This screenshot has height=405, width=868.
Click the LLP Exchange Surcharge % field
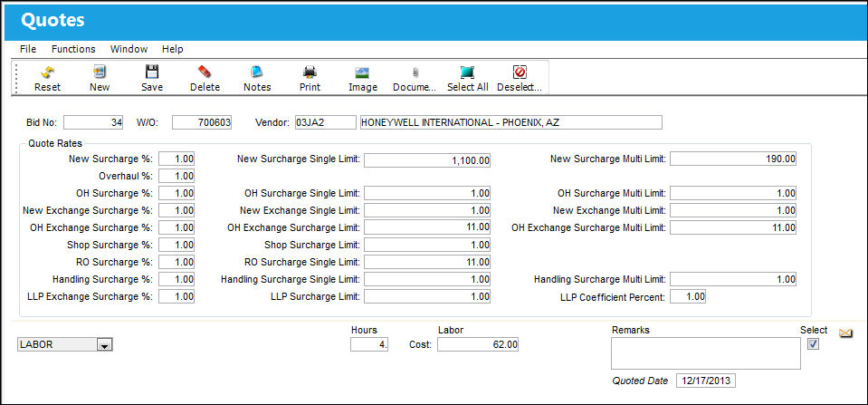click(x=176, y=296)
